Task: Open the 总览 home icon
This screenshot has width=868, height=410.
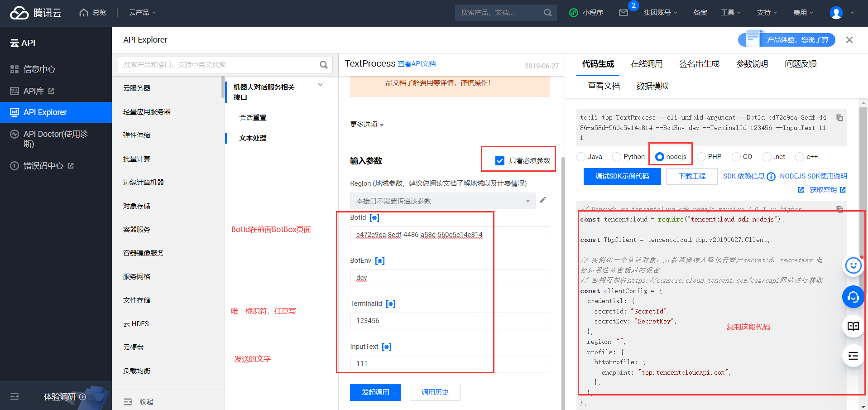Action: [84, 13]
